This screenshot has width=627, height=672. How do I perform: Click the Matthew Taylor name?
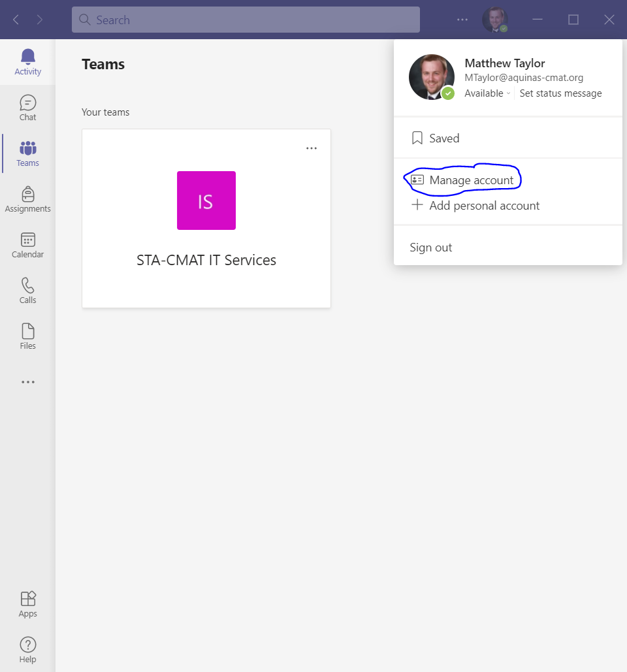click(x=504, y=63)
